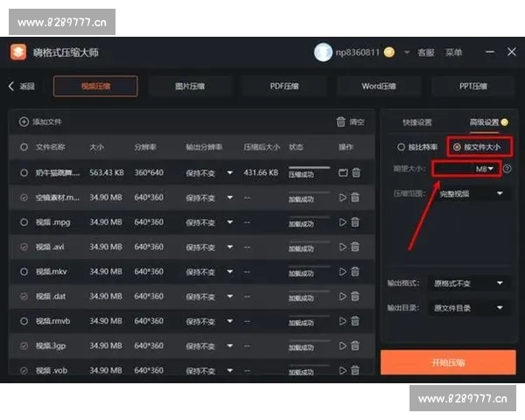Open 客服 customer service
The height and width of the screenshot is (420, 525).
click(x=425, y=52)
